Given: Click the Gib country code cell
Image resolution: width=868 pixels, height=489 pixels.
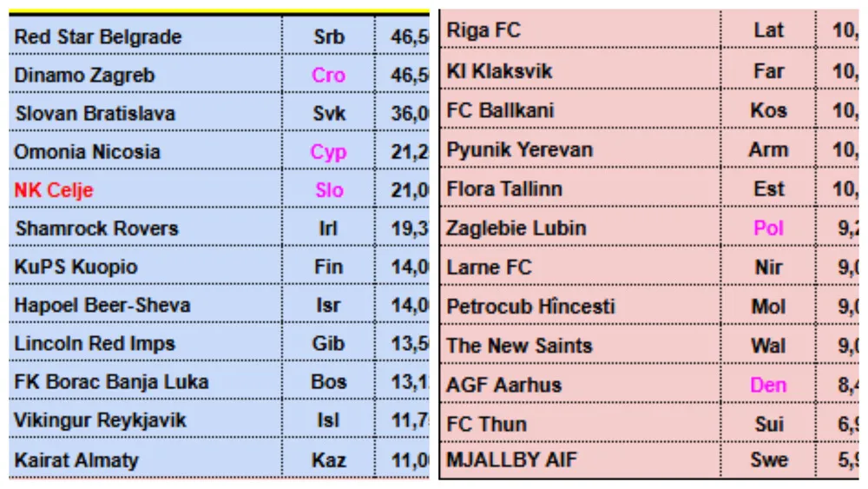Looking at the screenshot, I should [329, 343].
